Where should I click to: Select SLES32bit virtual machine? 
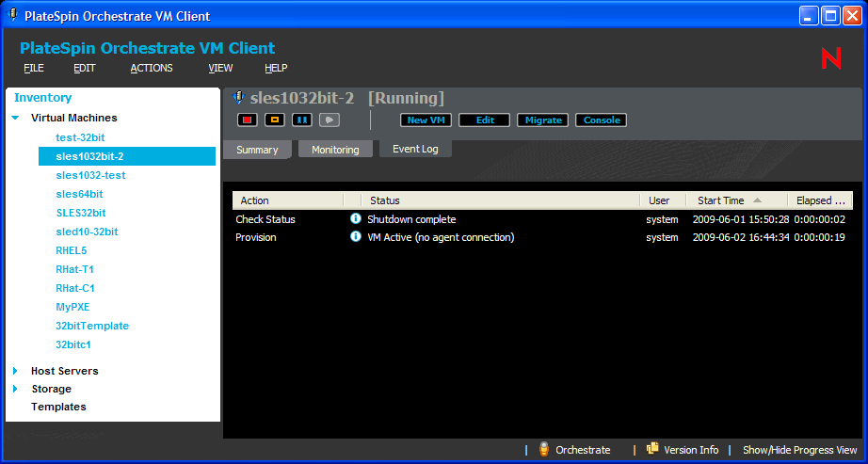pos(81,213)
